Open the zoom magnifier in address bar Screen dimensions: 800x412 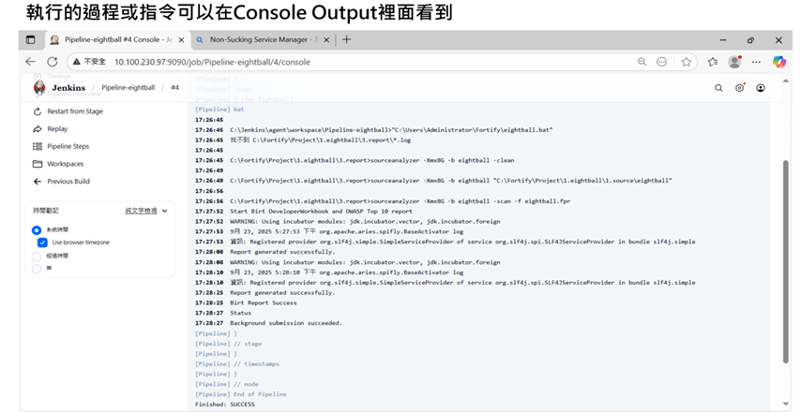click(642, 62)
